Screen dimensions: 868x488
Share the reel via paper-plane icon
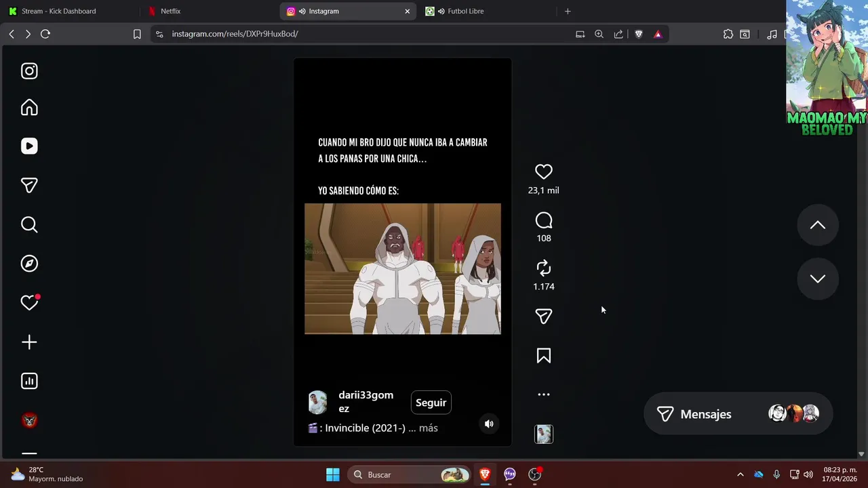pyautogui.click(x=544, y=316)
